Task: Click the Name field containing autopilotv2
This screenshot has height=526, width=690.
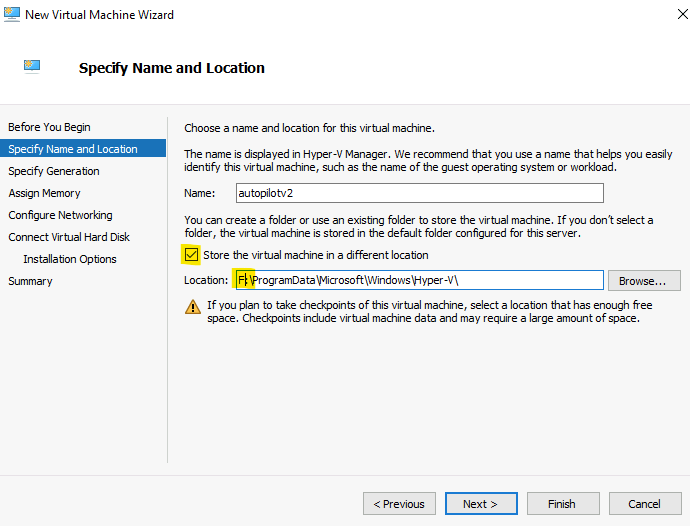Action: pyautogui.click(x=420, y=193)
